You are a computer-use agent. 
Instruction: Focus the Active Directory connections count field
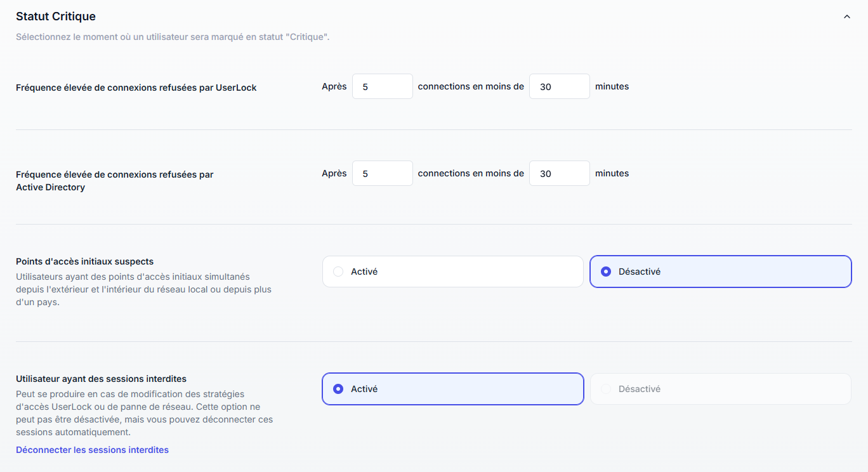tap(382, 174)
